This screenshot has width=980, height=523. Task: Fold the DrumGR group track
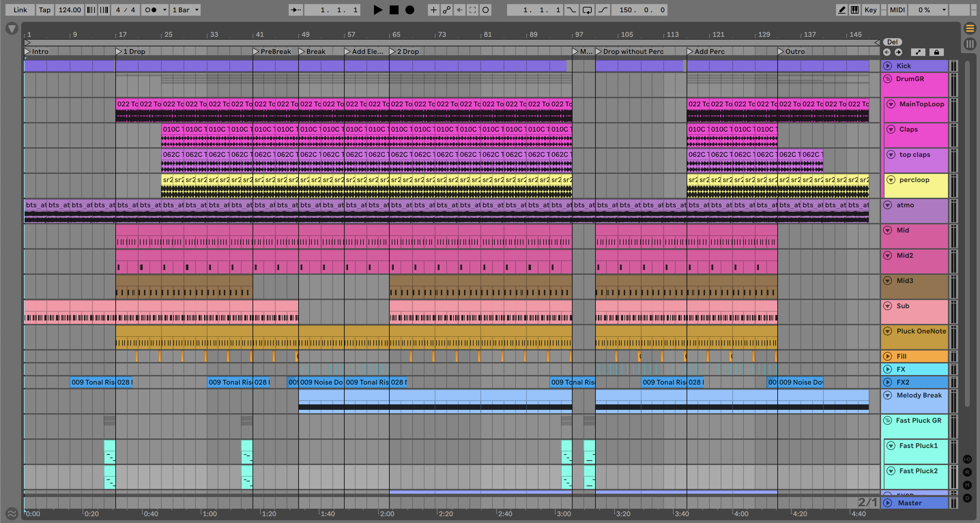(887, 79)
